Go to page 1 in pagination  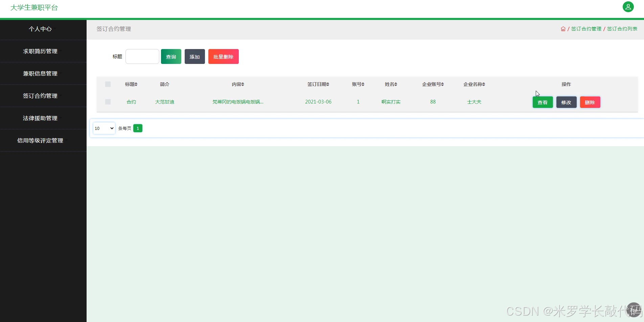tap(138, 128)
